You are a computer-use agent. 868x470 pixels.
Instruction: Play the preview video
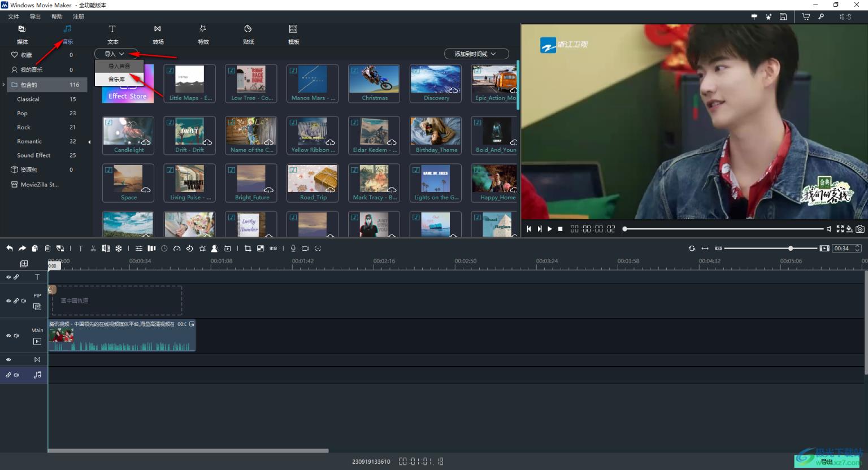pos(549,229)
